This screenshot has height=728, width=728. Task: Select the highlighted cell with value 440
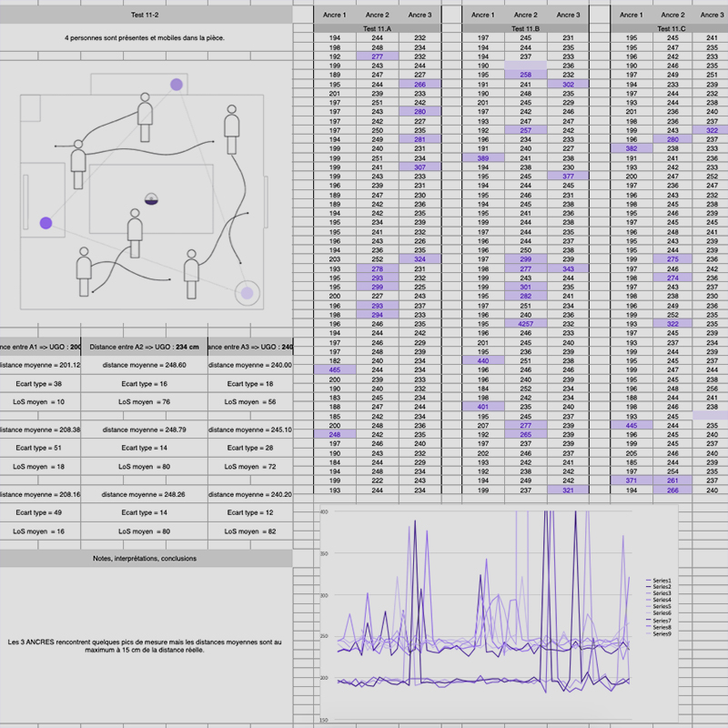tap(483, 360)
